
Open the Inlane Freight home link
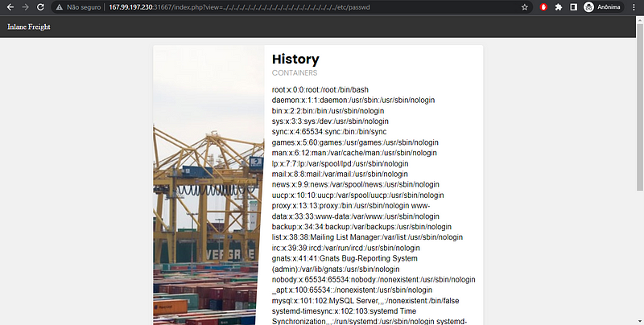pyautogui.click(x=29, y=27)
